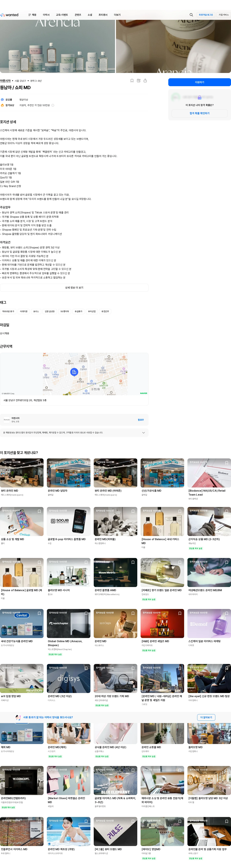This screenshot has width=231, height=868.
Task: Select the 자유로운 휴가 tag
Action: point(8,312)
